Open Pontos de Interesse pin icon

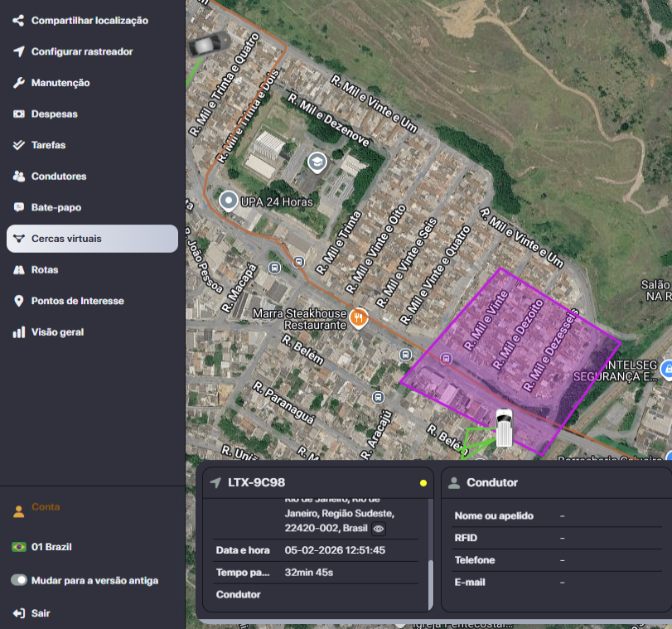click(19, 301)
